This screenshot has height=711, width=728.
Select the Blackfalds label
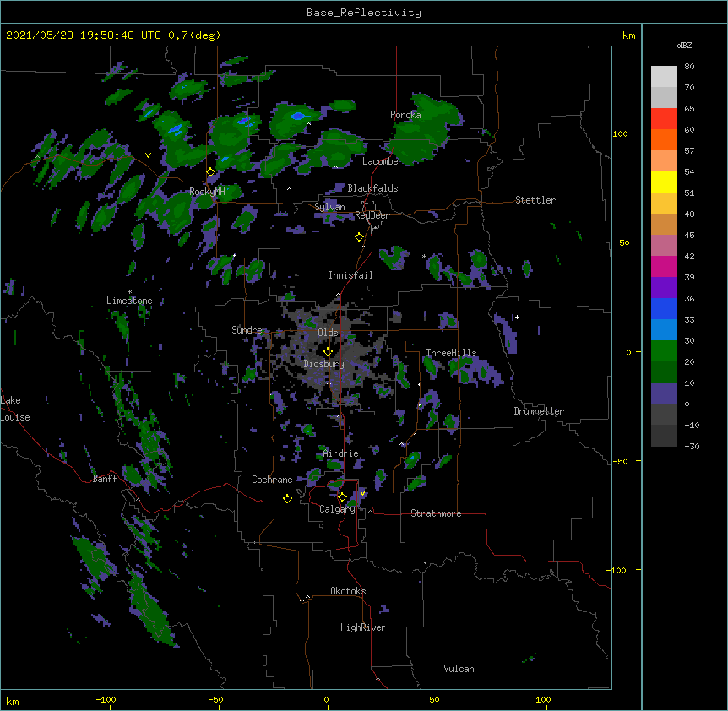372,188
